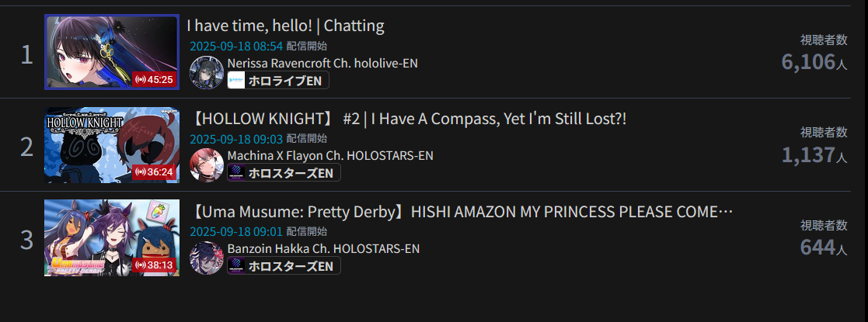
Task: Open the Hollow Knight stream thumbnail
Action: [112, 145]
